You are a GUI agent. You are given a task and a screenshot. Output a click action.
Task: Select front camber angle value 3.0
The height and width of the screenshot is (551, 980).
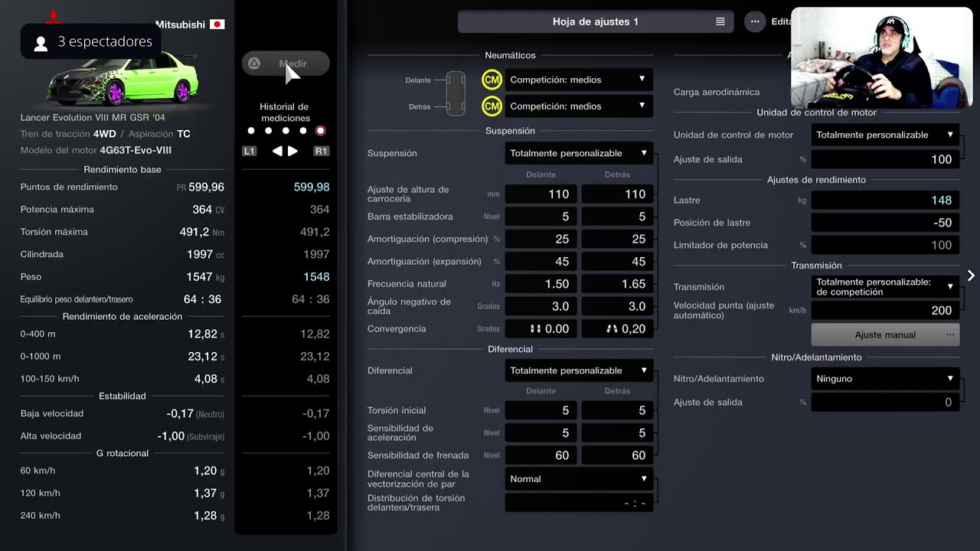(541, 306)
